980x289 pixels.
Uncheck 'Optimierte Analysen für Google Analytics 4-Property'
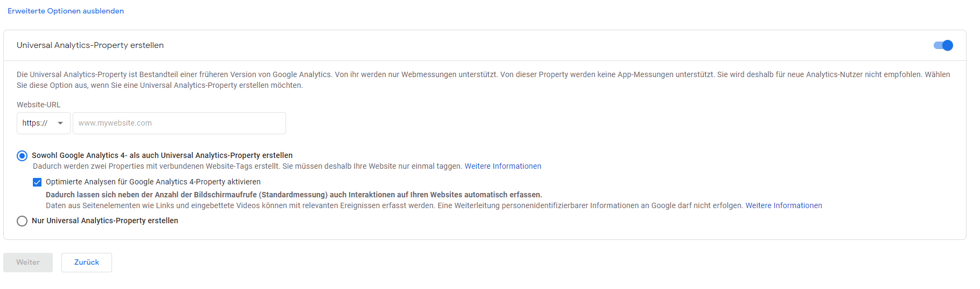[37, 182]
